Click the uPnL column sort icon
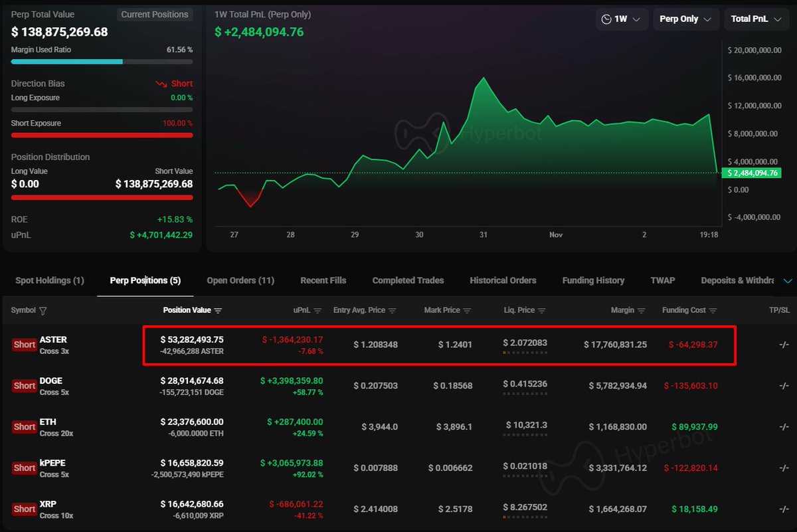Image resolution: width=797 pixels, height=532 pixels. pos(317,311)
